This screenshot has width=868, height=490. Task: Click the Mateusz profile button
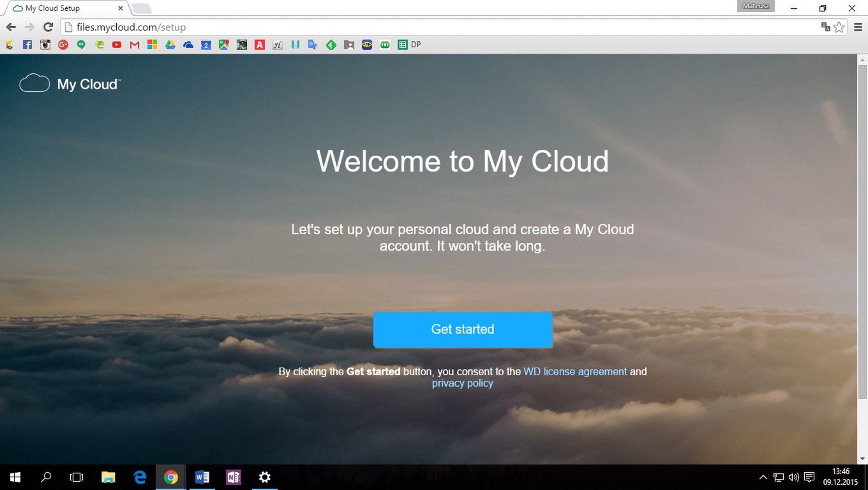(x=756, y=6)
